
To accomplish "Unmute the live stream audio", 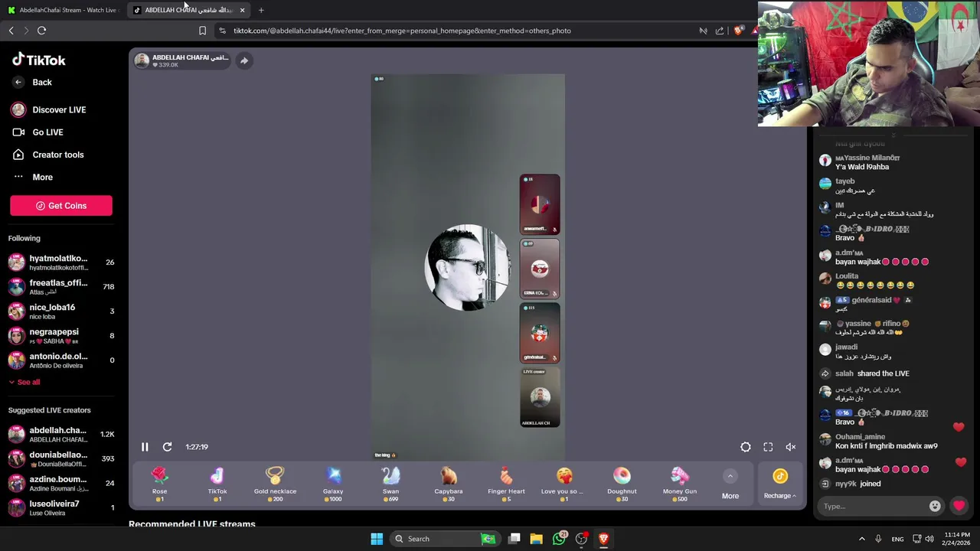I will pos(791,447).
